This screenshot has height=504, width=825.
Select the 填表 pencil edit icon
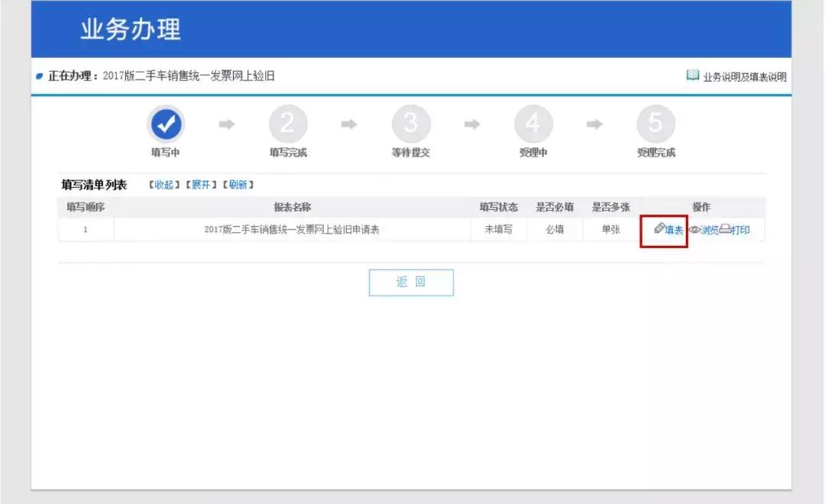(x=659, y=228)
